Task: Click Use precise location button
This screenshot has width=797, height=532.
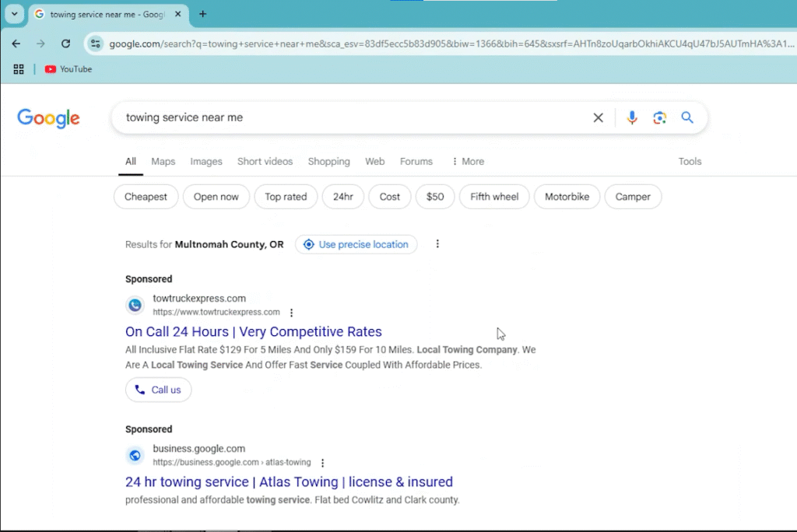Action: (x=356, y=244)
